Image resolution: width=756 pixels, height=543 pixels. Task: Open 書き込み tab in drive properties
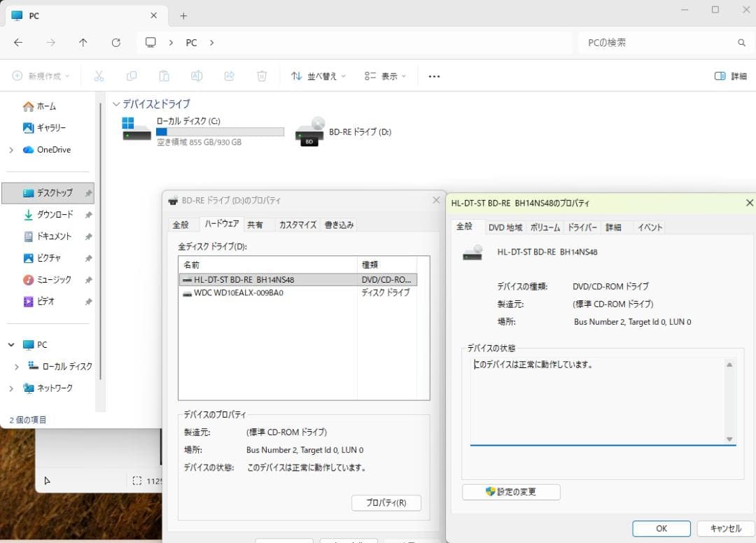[339, 225]
